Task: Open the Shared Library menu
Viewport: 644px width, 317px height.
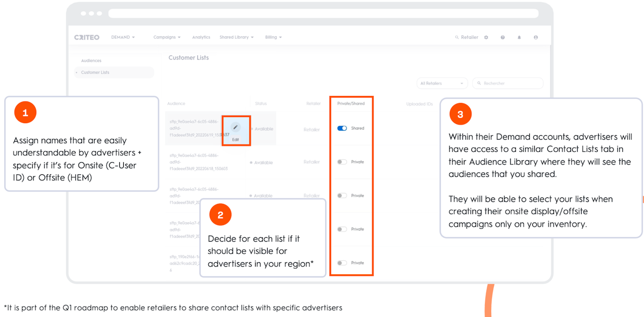Action: pyautogui.click(x=236, y=37)
